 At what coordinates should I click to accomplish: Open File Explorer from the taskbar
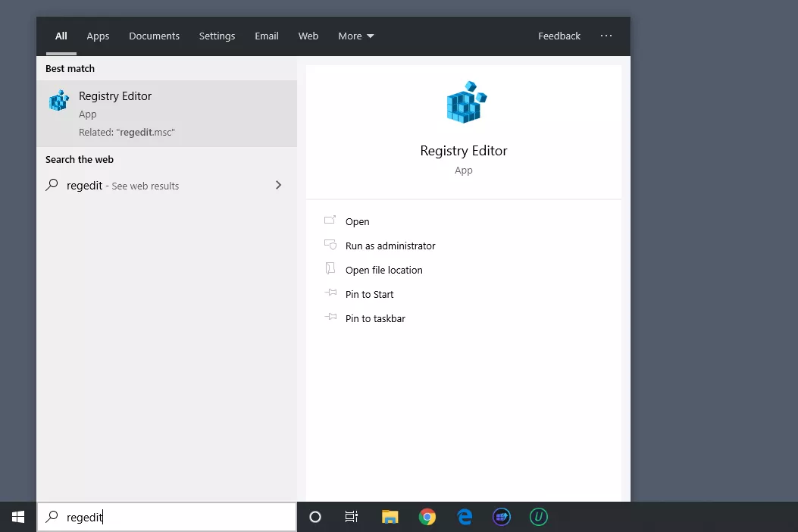390,517
